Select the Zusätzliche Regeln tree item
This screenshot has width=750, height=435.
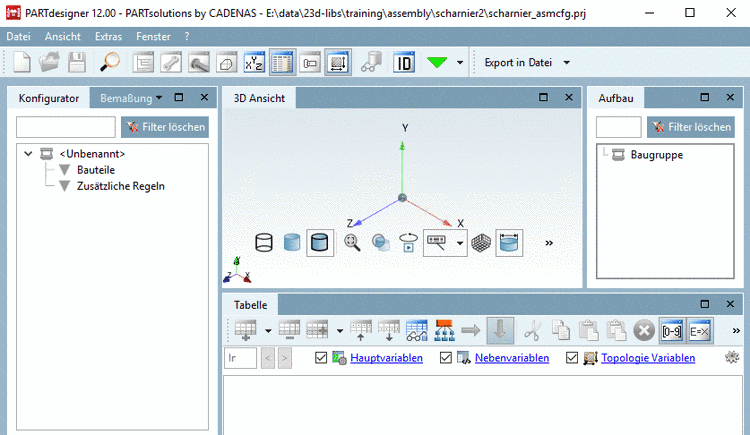121,186
